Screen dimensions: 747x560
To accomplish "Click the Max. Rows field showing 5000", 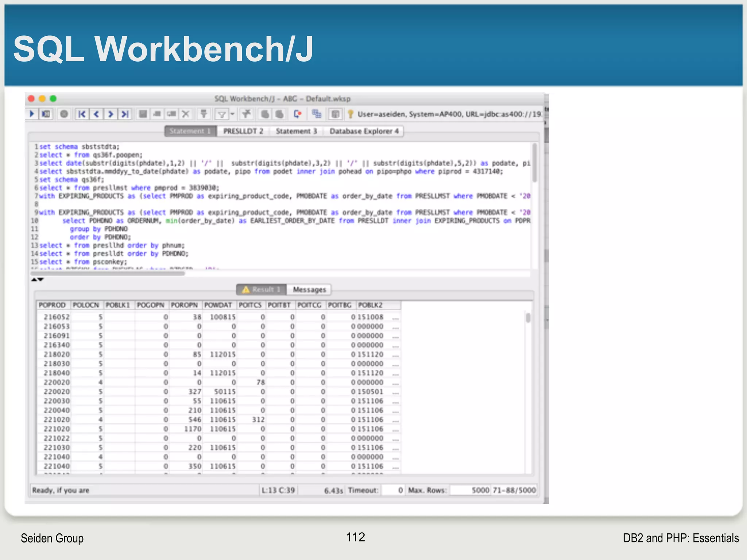I will pyautogui.click(x=470, y=490).
